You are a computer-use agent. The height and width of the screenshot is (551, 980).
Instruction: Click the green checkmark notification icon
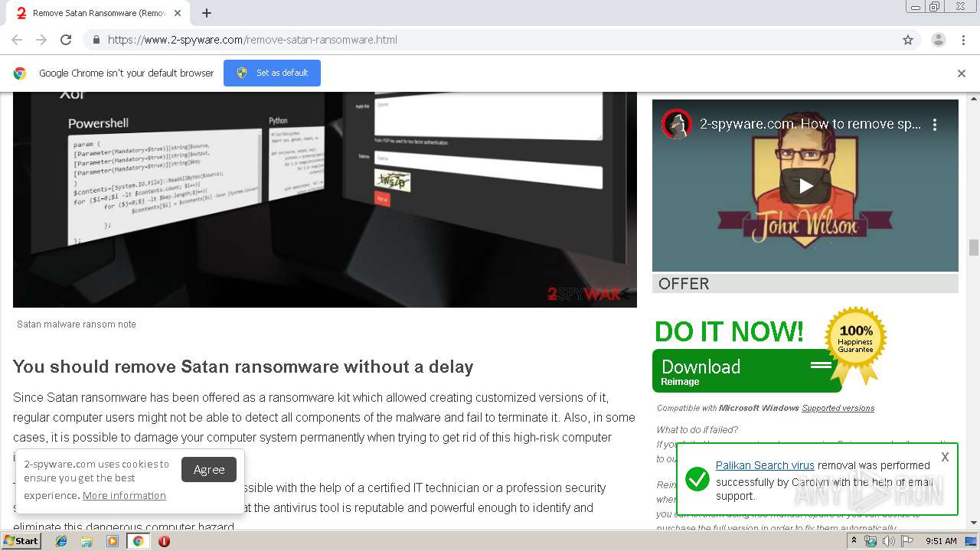(697, 480)
